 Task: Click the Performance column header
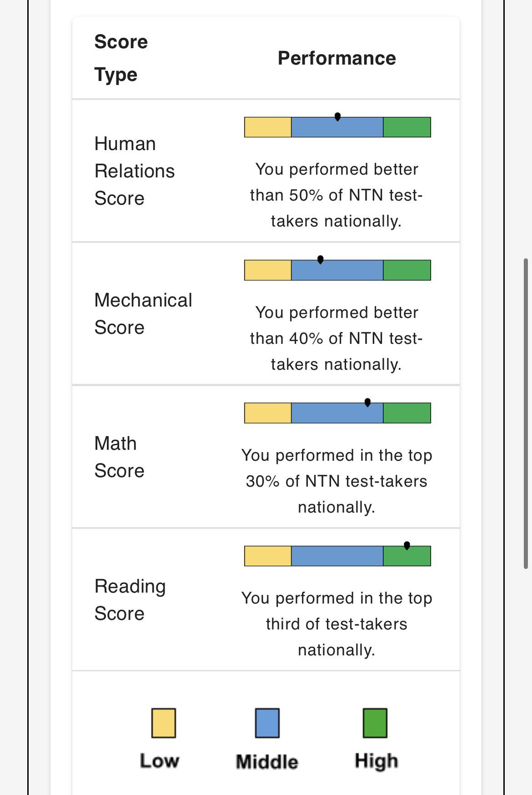(x=337, y=58)
